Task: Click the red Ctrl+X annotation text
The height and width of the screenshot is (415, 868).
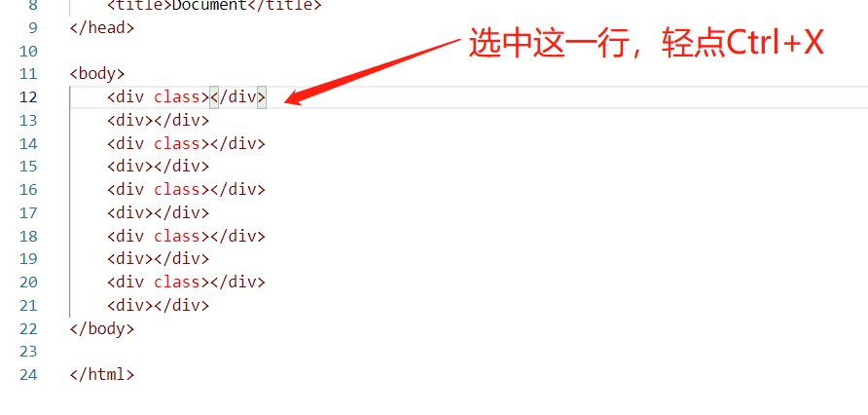Action: point(775,45)
